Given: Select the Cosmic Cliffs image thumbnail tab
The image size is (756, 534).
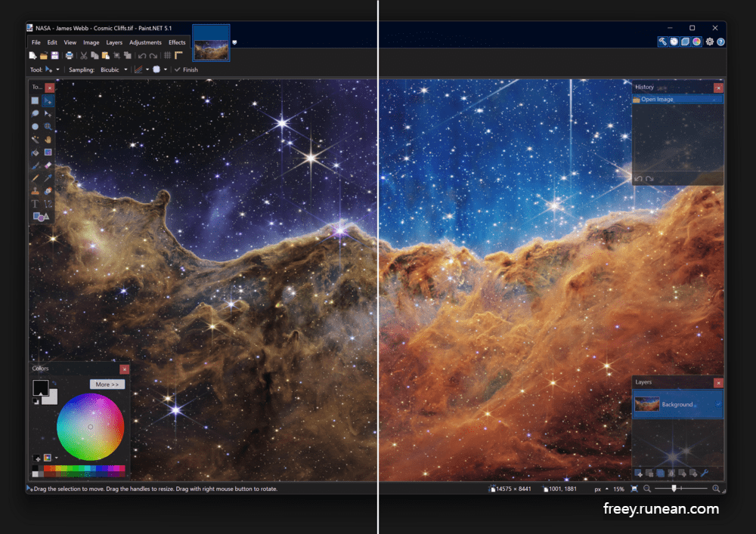Looking at the screenshot, I should pos(211,43).
